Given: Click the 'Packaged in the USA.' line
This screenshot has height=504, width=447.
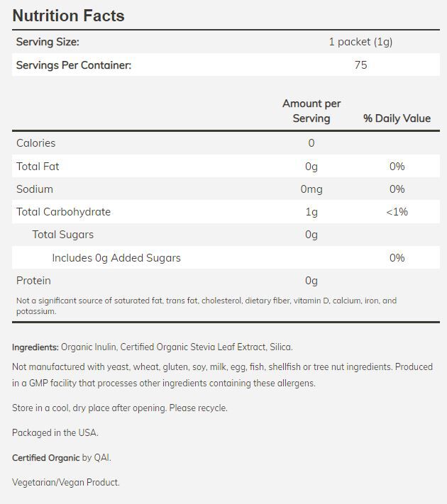Looking at the screenshot, I should 55,432.
